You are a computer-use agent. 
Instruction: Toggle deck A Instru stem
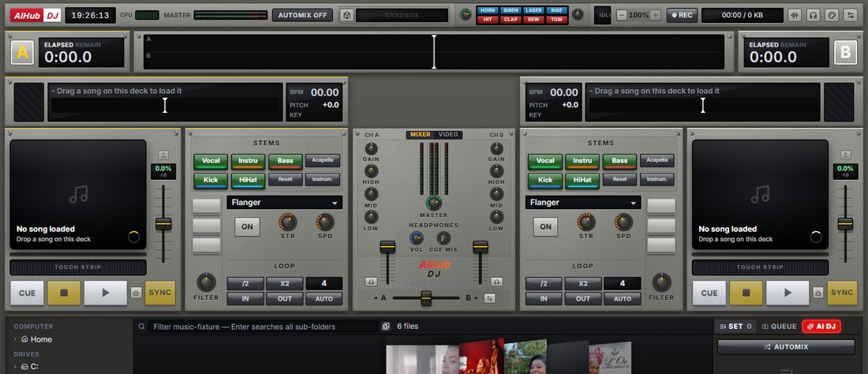[248, 161]
